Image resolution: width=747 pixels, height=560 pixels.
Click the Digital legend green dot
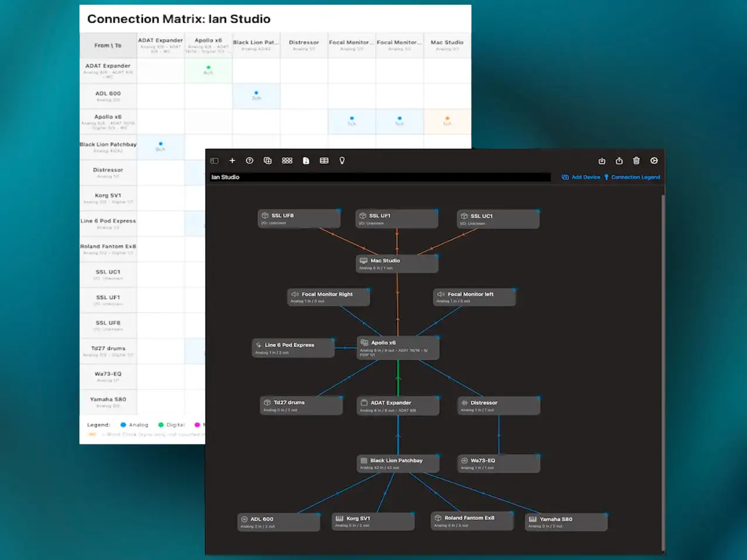161,425
